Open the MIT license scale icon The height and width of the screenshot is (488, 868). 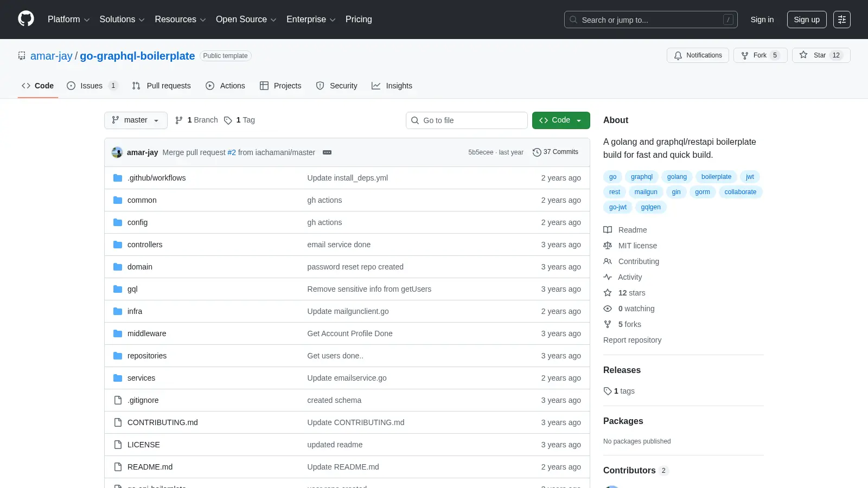click(608, 246)
